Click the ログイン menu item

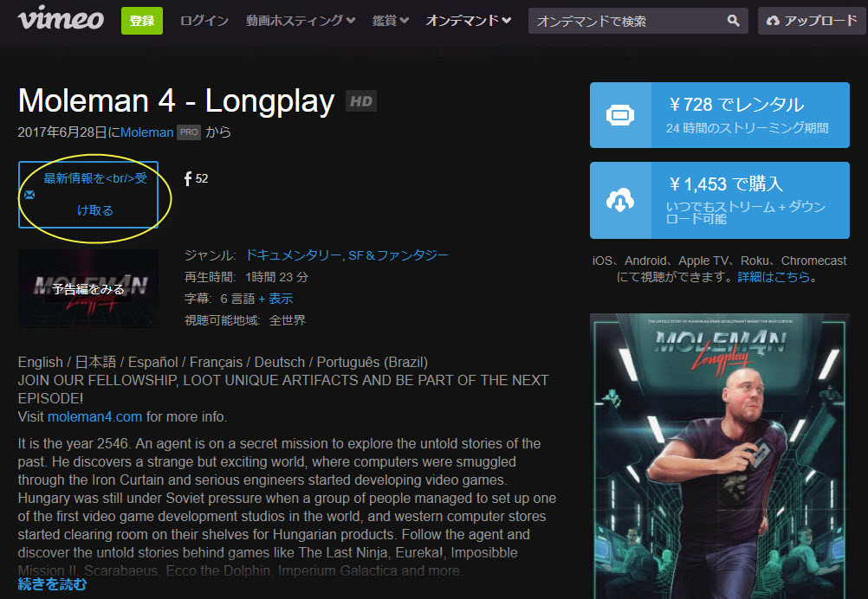pos(204,21)
